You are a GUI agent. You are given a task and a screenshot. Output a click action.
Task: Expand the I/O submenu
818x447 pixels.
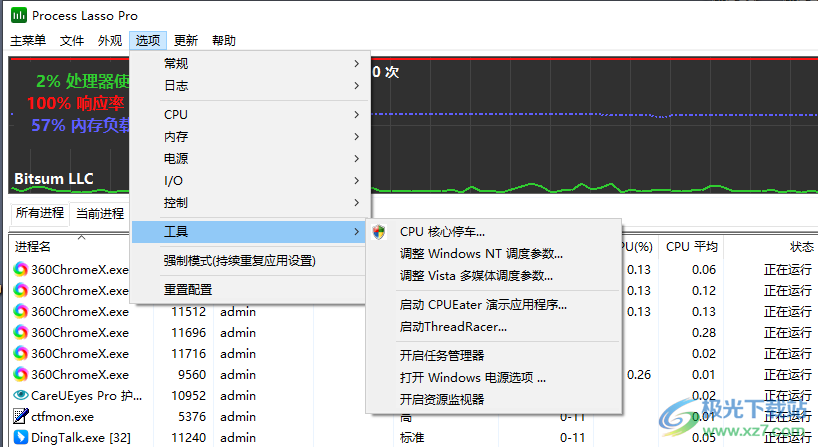pos(249,180)
